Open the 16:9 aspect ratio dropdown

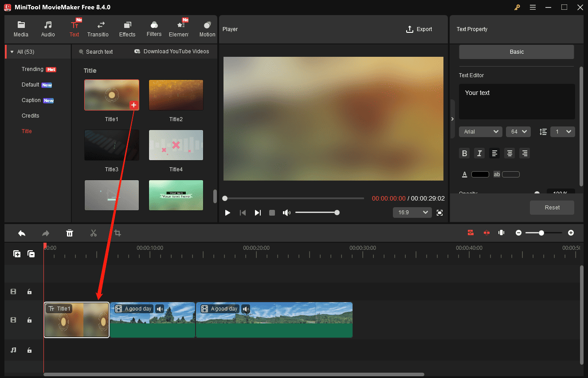point(412,213)
